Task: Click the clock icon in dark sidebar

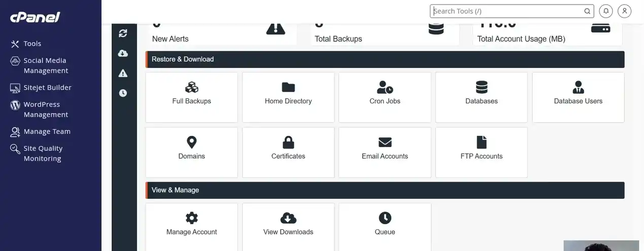Action: pyautogui.click(x=123, y=93)
